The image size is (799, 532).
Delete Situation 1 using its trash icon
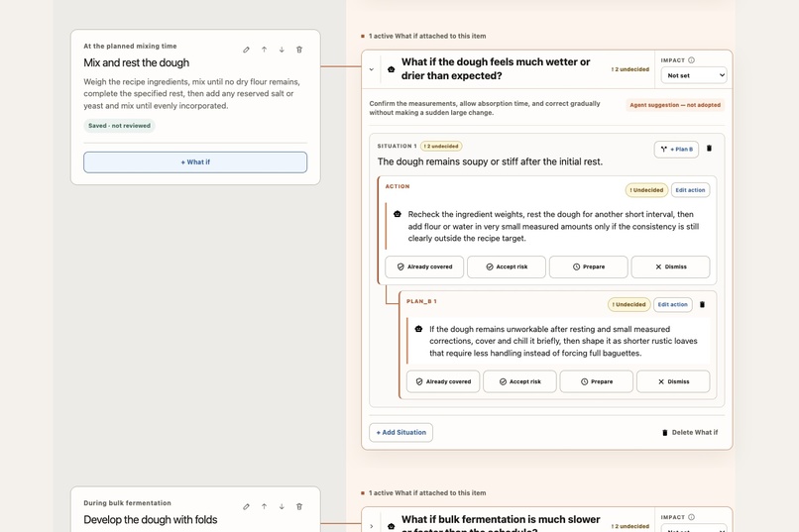(x=709, y=149)
